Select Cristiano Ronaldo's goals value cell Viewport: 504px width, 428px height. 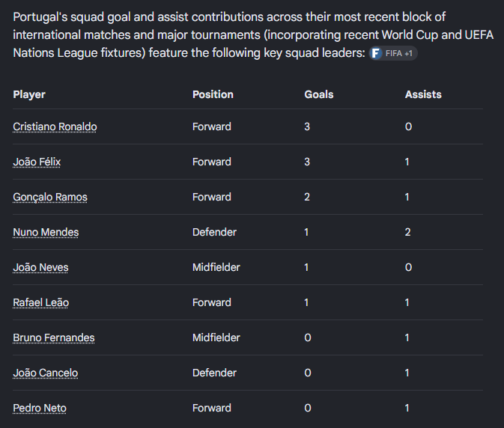pyautogui.click(x=307, y=126)
